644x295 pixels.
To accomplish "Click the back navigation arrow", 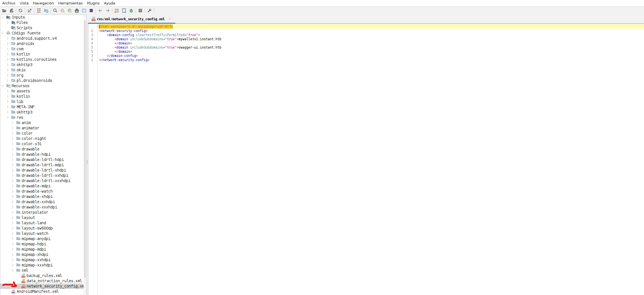I will [x=100, y=11].
